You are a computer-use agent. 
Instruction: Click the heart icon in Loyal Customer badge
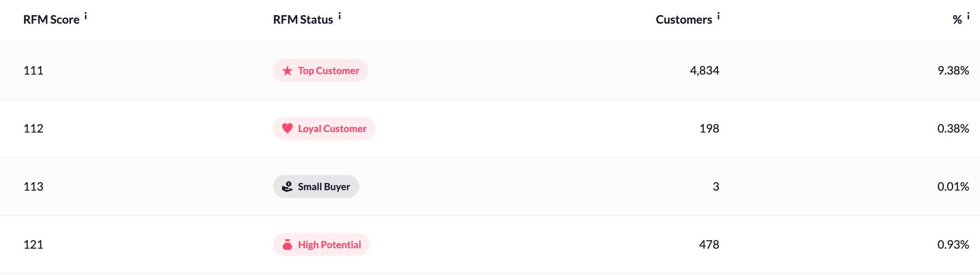coord(287,129)
